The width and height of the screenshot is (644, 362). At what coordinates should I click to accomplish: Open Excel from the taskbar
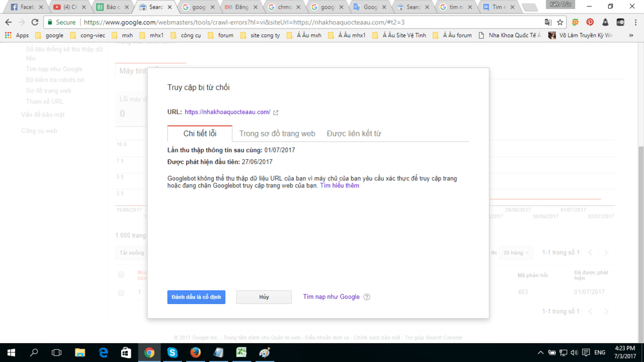[x=241, y=352]
